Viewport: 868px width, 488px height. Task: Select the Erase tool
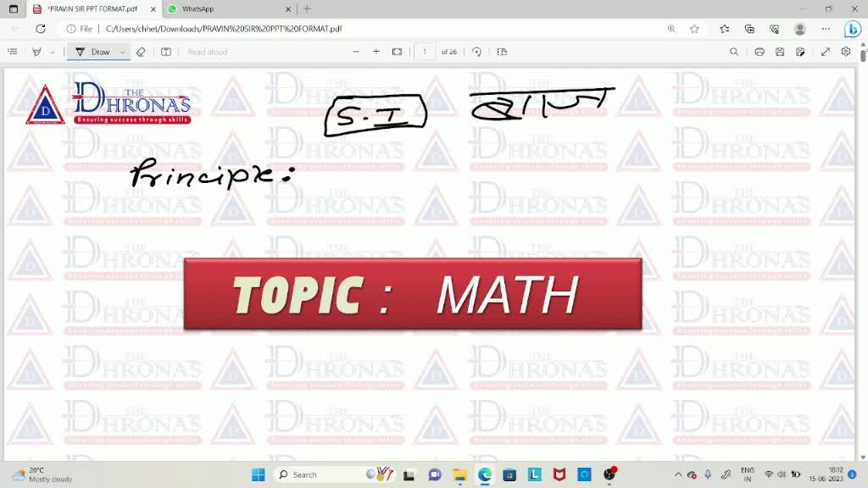point(142,52)
